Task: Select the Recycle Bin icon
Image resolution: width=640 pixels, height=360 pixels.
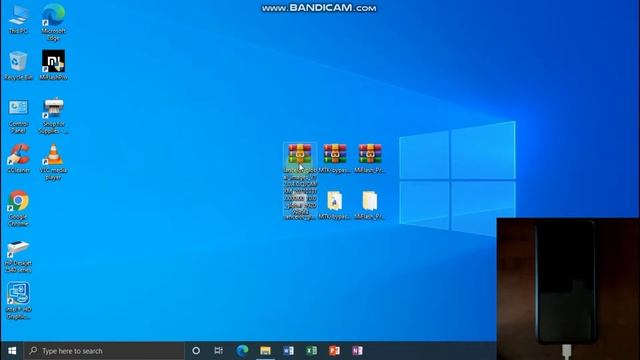Action: point(18,65)
